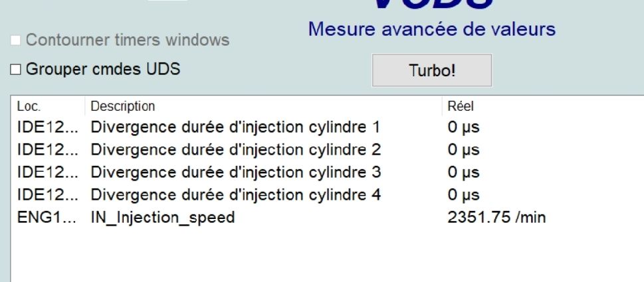Highlight Divergence durée d'injection cylindre 3 row
Image resolution: width=644 pixels, height=282 pixels.
[x=235, y=171]
